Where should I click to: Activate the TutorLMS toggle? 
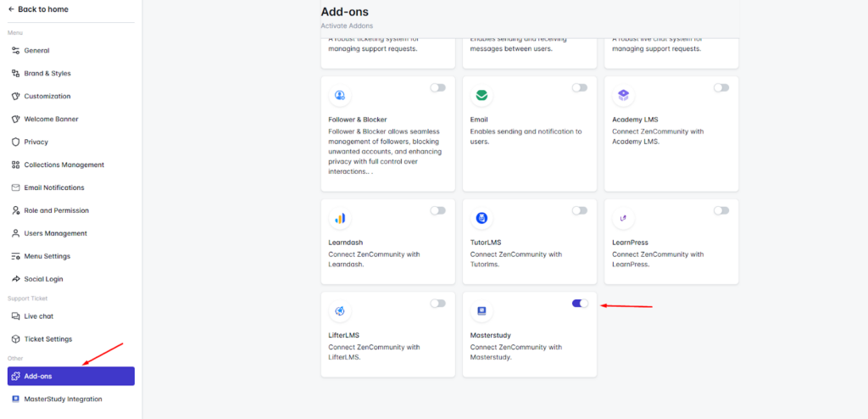[580, 210]
